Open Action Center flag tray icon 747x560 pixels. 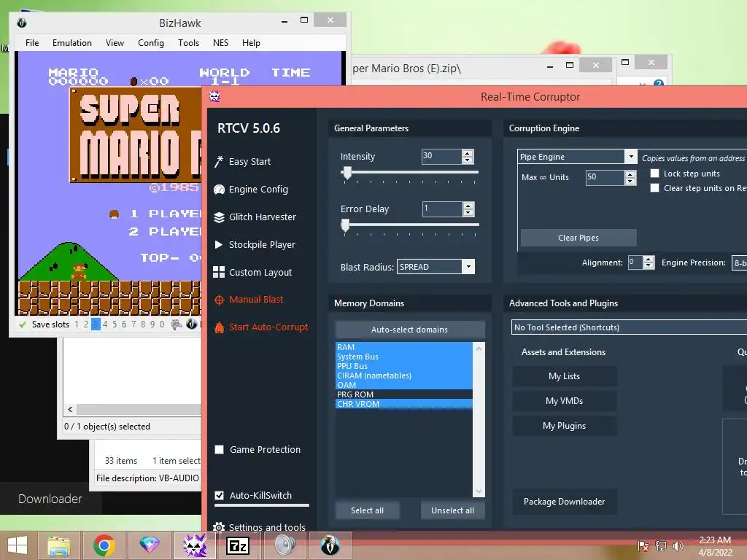click(643, 545)
